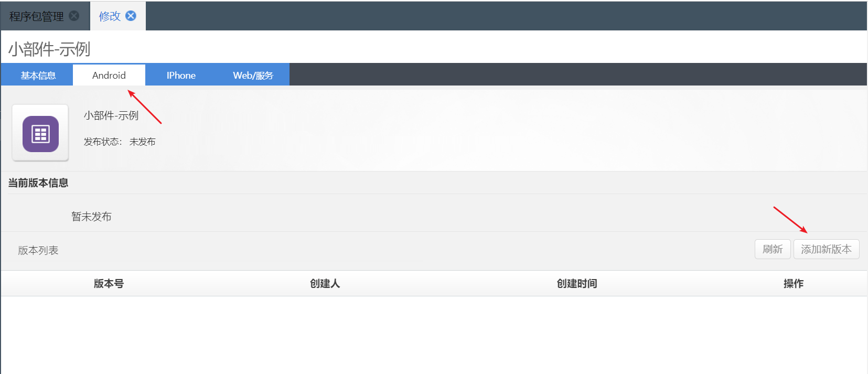Click the purple widget app icon
This screenshot has width=868, height=374.
(x=40, y=134)
